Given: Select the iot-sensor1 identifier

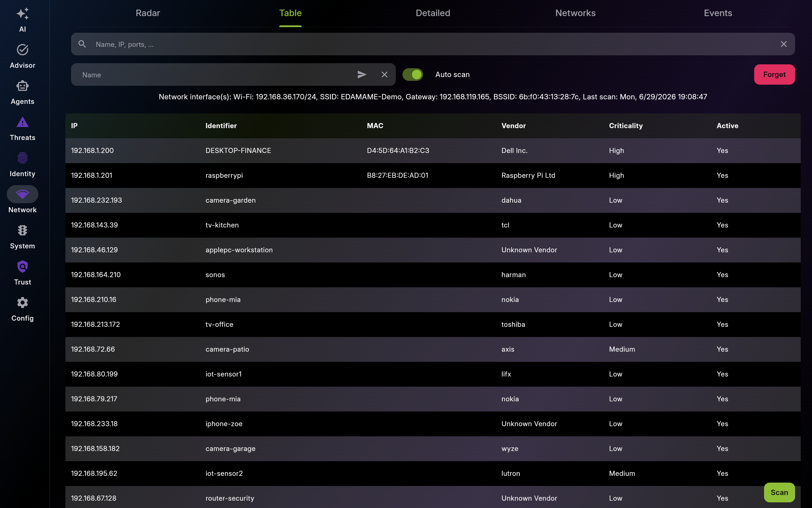Looking at the screenshot, I should pyautogui.click(x=224, y=374).
